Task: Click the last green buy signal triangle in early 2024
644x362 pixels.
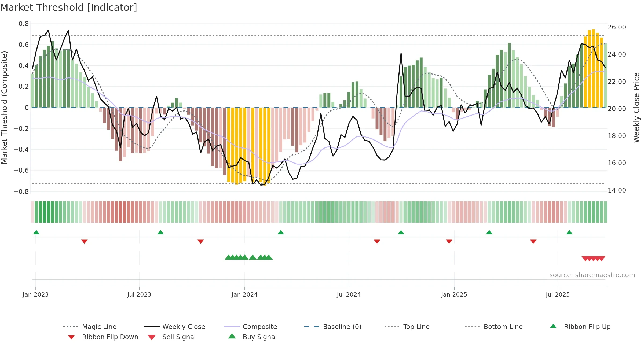Action: click(269, 257)
